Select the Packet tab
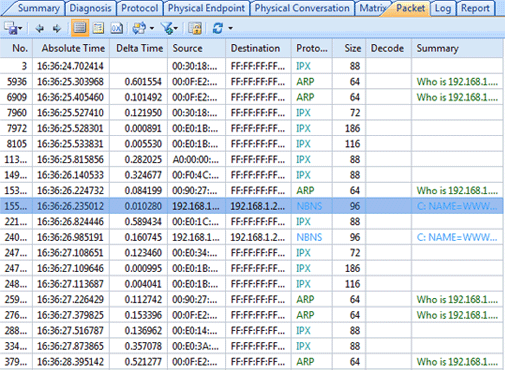This screenshot has width=505, height=370. coord(411,8)
